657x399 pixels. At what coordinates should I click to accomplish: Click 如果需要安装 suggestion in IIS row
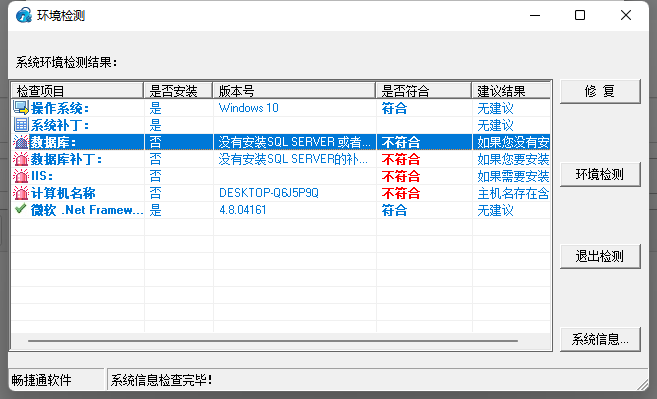(x=513, y=176)
